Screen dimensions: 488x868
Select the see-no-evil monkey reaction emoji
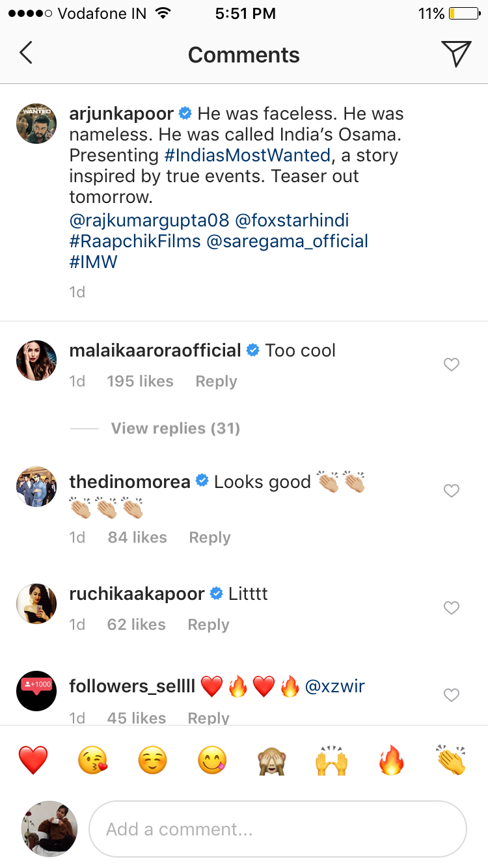(271, 759)
